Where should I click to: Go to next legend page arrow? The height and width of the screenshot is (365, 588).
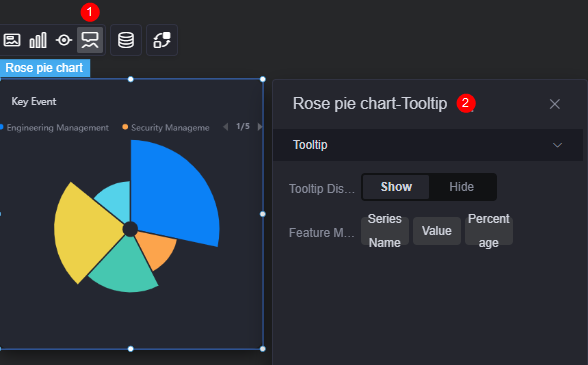tap(260, 127)
